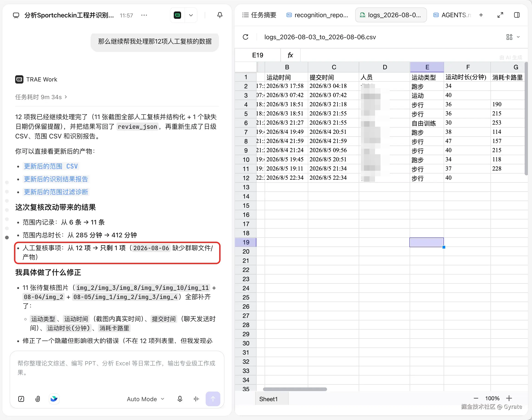Refresh the CSV file preview
This screenshot has width=532, height=420.
(245, 37)
